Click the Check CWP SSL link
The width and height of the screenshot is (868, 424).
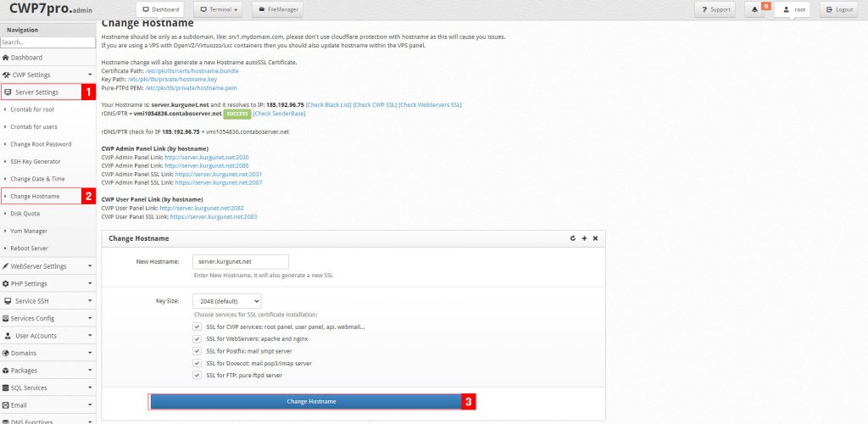tap(375, 104)
